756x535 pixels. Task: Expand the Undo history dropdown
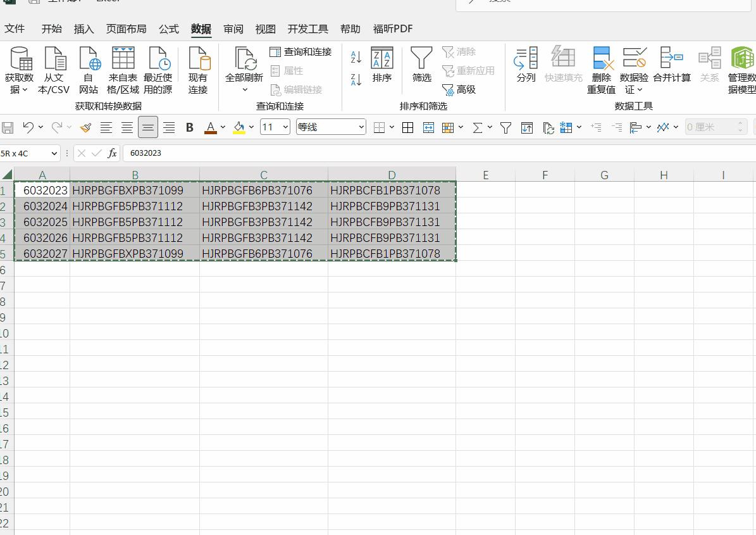pyautogui.click(x=41, y=127)
